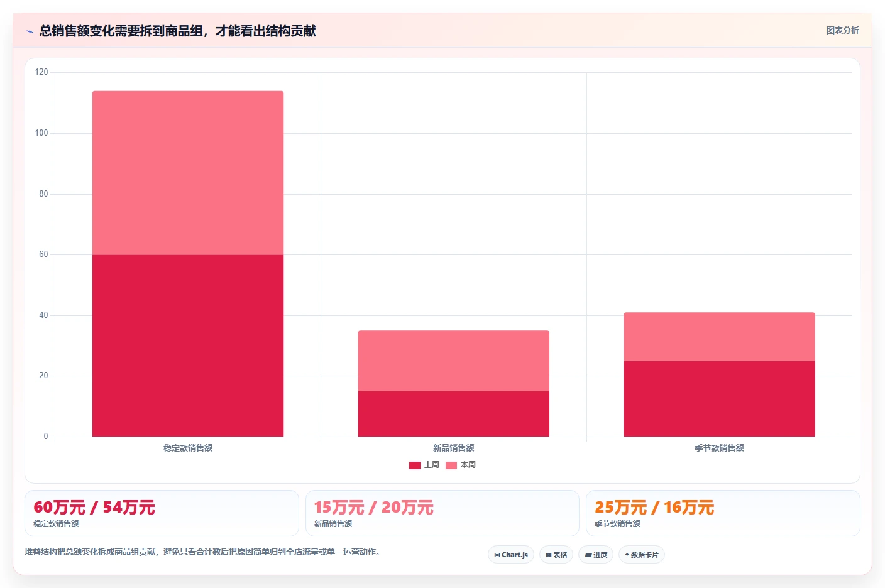Screen dimensions: 885x588
Task: Open the 图表分析 tag in header
Action: tap(842, 30)
